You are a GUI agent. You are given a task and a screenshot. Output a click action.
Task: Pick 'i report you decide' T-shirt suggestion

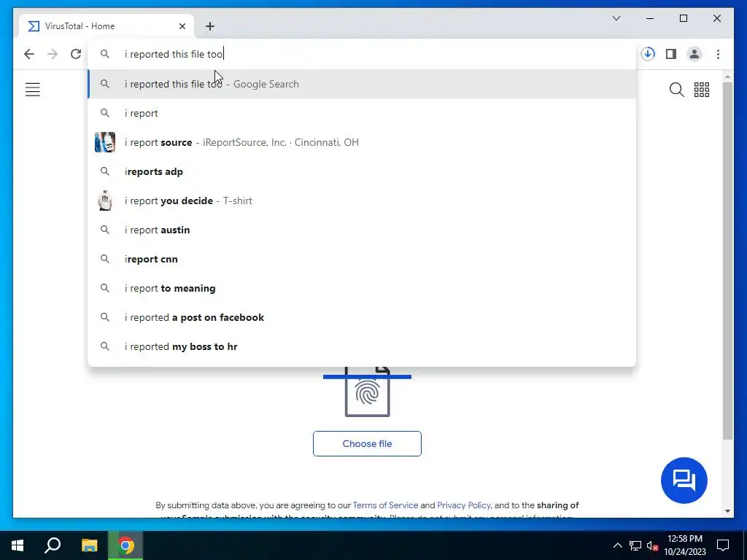click(362, 201)
